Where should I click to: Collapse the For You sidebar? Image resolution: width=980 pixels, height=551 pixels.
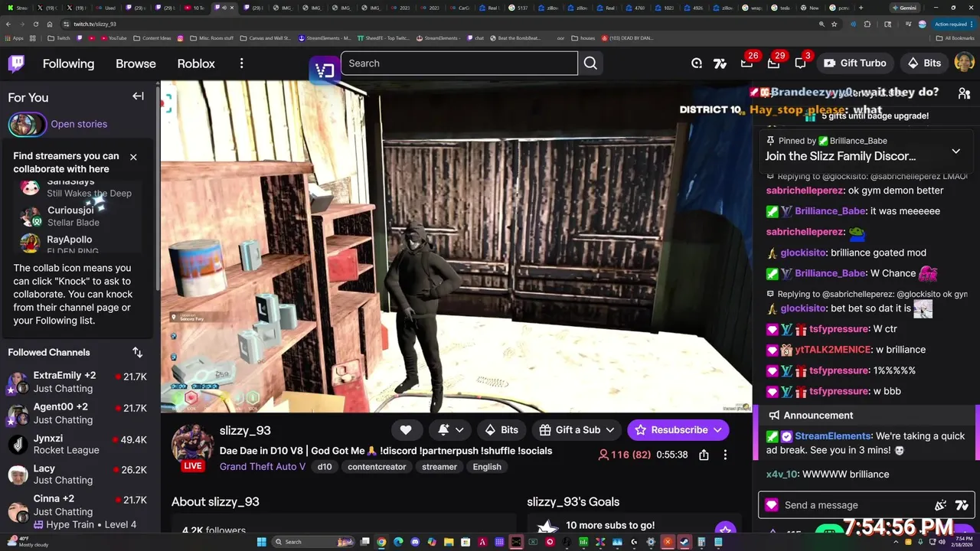pyautogui.click(x=138, y=96)
